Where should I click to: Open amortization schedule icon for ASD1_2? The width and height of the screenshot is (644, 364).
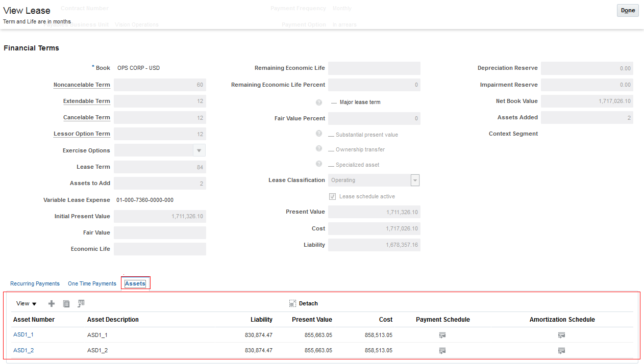pos(561,351)
